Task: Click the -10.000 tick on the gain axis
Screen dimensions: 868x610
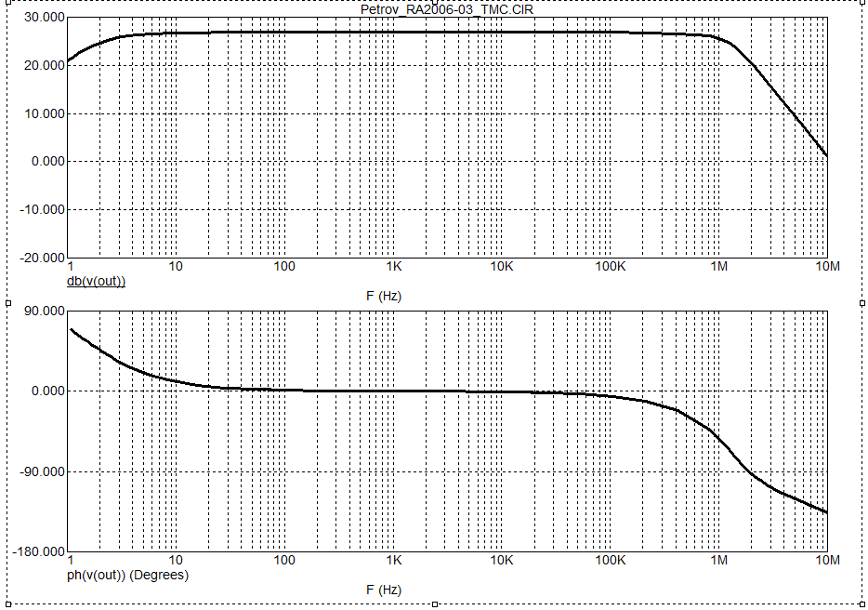Action: click(x=42, y=209)
